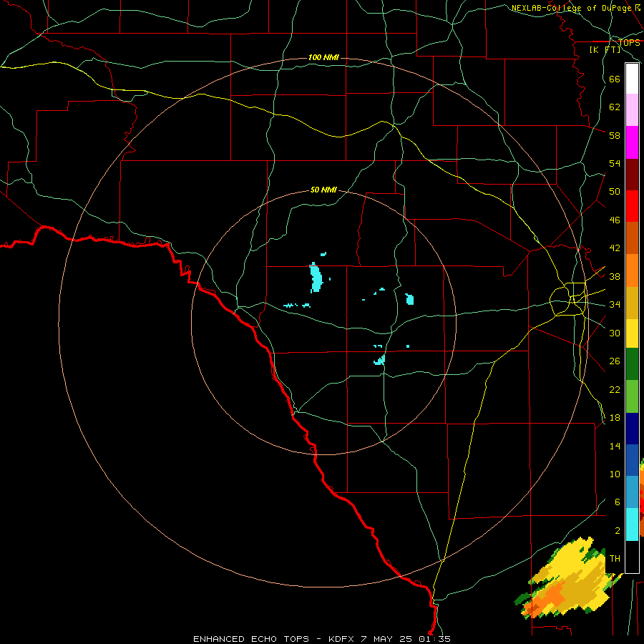Viewport: 644px width, 644px height.
Task: Pick the light green legend swatch
Action: tap(632, 396)
